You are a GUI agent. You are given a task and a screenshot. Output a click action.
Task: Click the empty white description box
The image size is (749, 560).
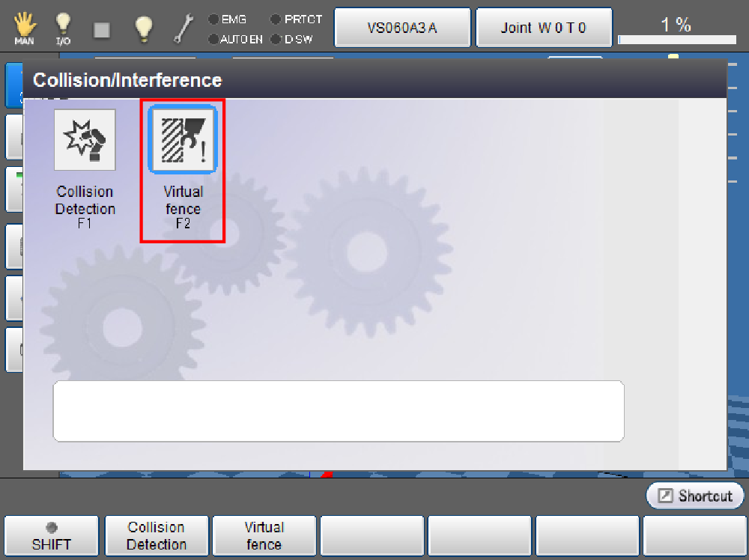coord(339,411)
